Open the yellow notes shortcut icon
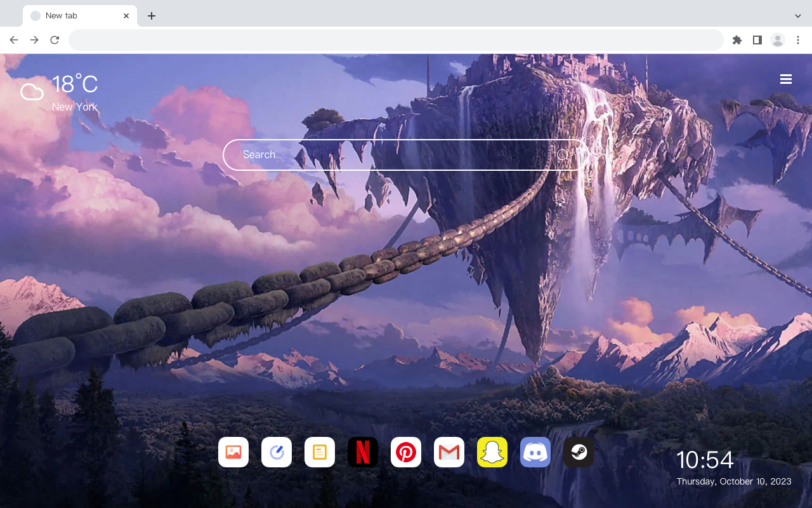 pyautogui.click(x=320, y=452)
